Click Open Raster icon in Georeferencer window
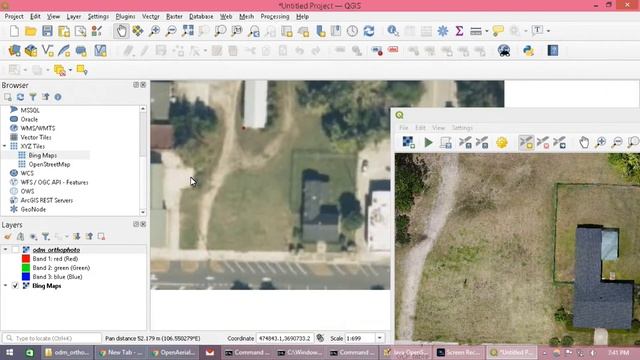Image resolution: width=640 pixels, height=360 pixels. point(408,142)
